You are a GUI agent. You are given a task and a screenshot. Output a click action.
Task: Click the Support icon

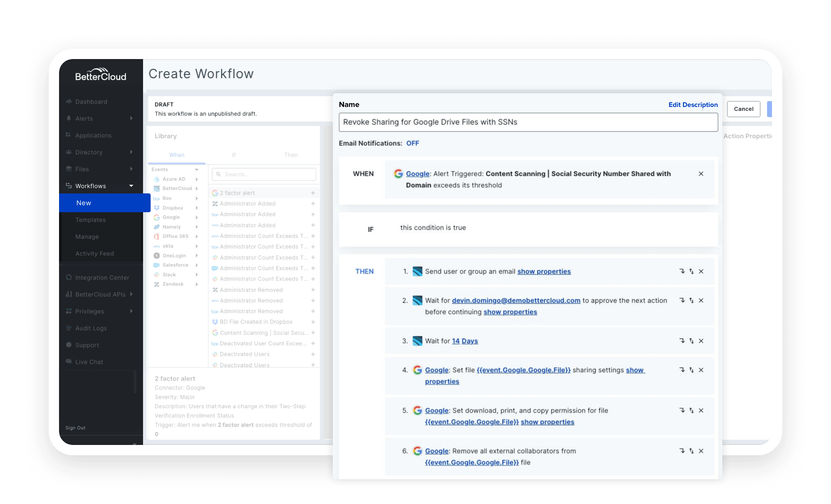(68, 345)
